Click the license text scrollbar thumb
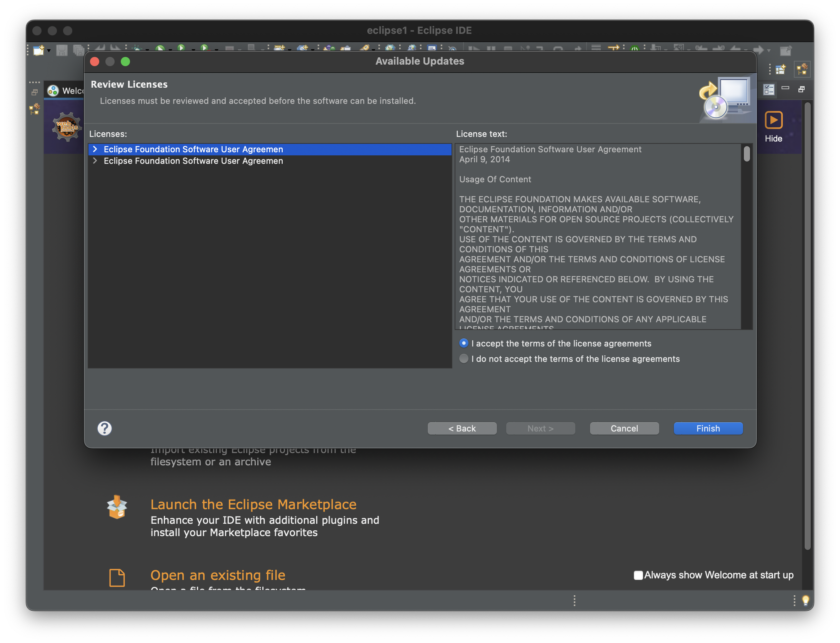840x643 pixels. (747, 154)
